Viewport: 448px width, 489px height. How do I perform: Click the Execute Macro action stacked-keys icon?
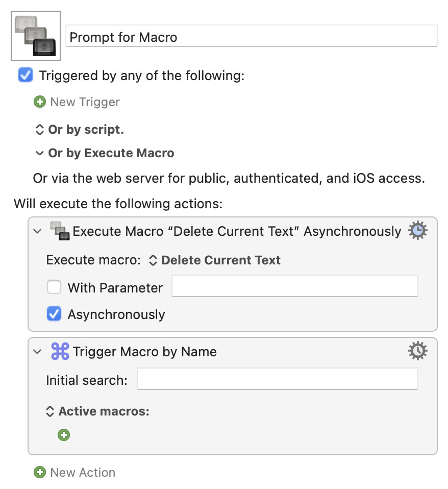[60, 231]
